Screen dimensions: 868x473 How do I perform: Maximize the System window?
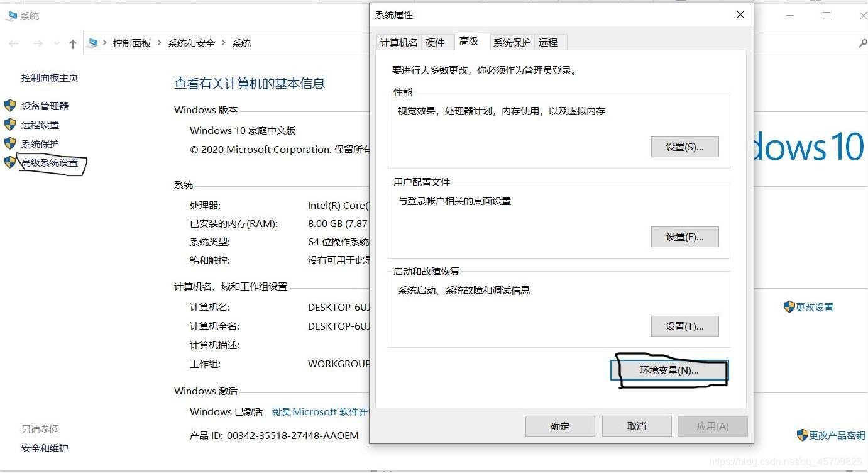click(827, 16)
